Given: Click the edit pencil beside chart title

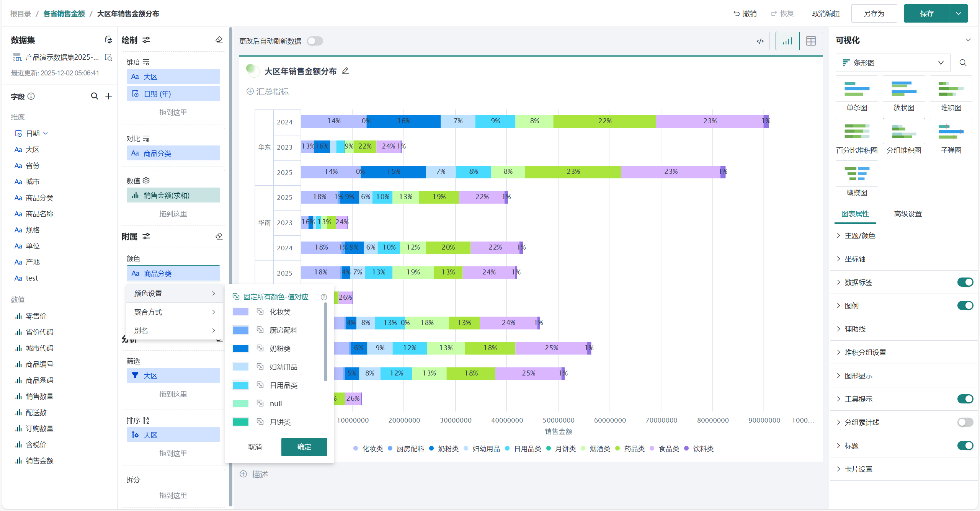Looking at the screenshot, I should (345, 71).
